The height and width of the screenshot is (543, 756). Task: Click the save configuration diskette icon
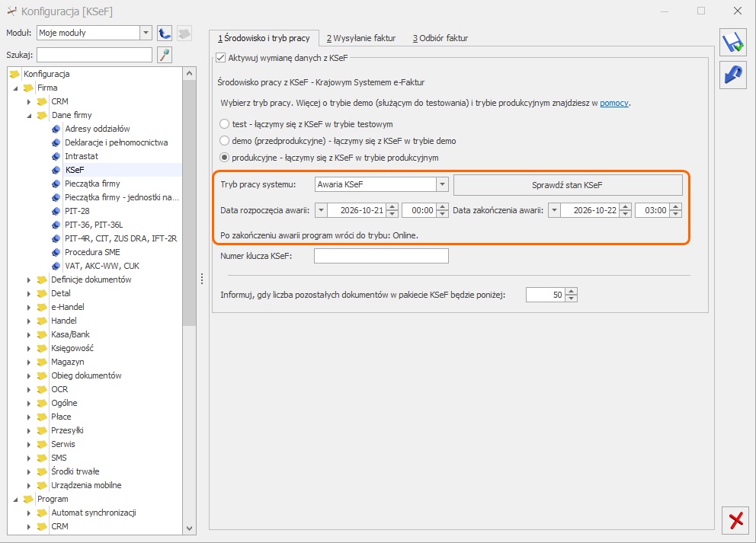[x=733, y=43]
